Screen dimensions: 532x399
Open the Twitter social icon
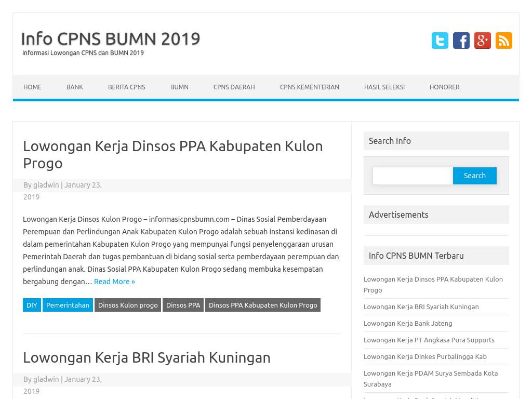[440, 41]
